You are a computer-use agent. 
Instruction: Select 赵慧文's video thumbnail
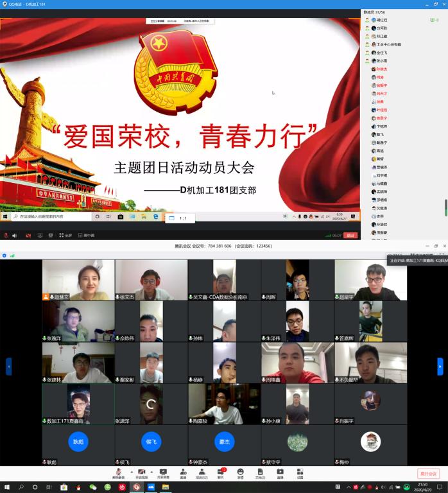pyautogui.click(x=78, y=280)
